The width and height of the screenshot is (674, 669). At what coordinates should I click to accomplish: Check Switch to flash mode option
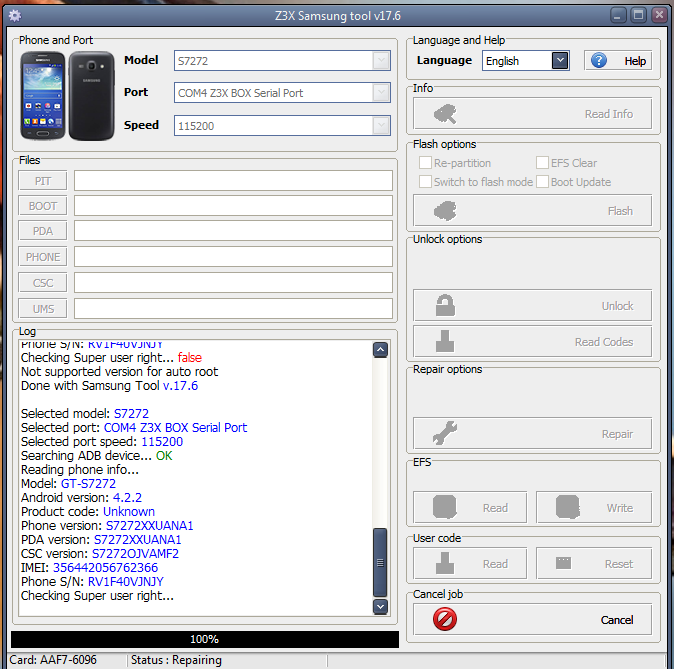click(425, 181)
